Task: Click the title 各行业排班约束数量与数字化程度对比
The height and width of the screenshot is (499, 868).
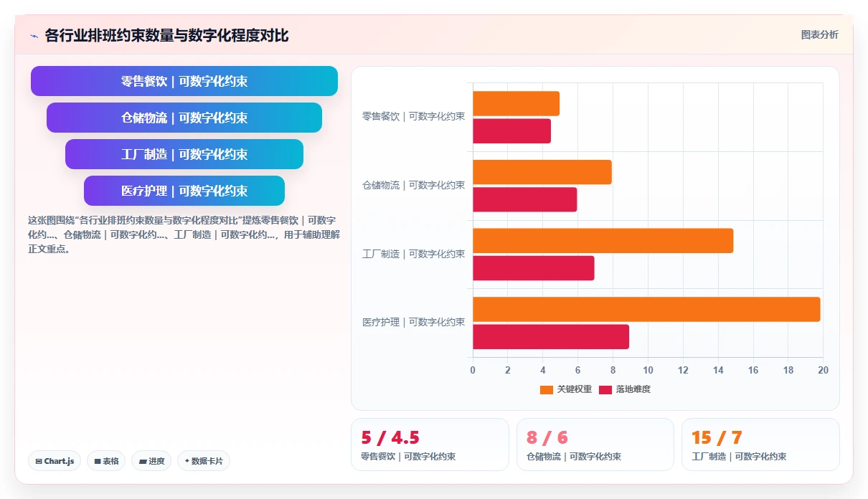Action: click(x=167, y=36)
